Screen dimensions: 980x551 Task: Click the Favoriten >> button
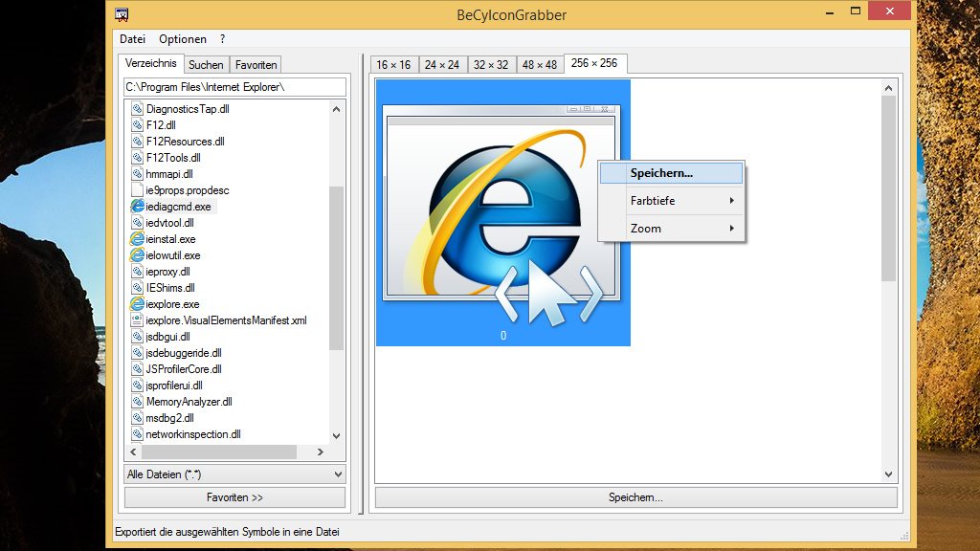(x=235, y=497)
